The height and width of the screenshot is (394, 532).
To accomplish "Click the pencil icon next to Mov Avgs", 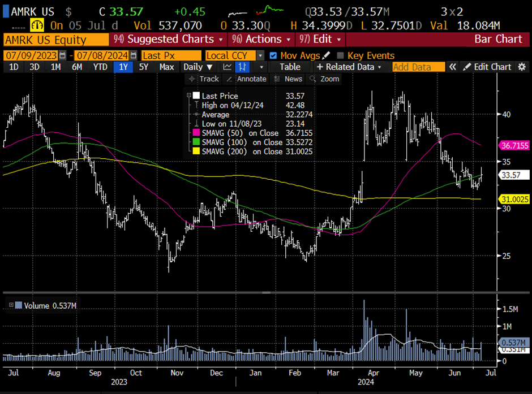I will 325,55.
